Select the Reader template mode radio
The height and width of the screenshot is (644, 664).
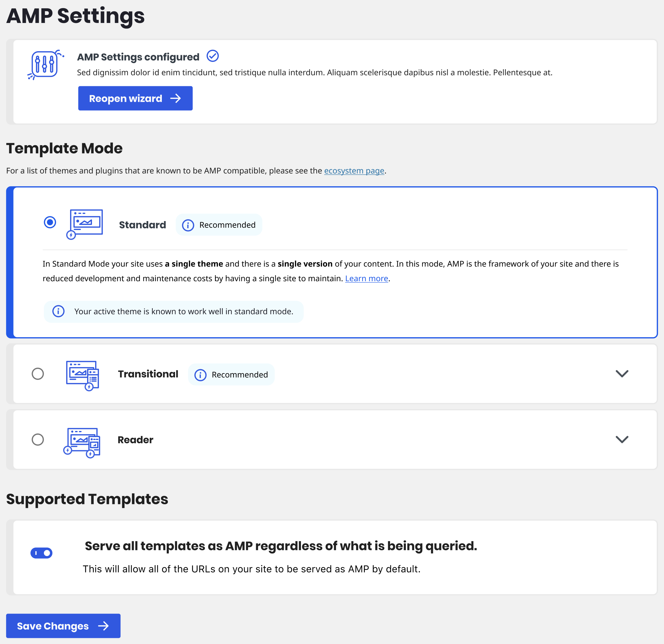click(38, 439)
